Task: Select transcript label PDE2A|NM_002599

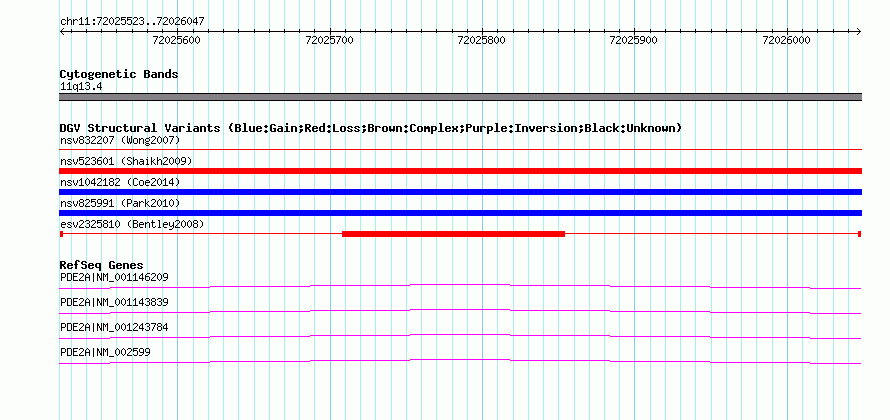Action: 105,352
